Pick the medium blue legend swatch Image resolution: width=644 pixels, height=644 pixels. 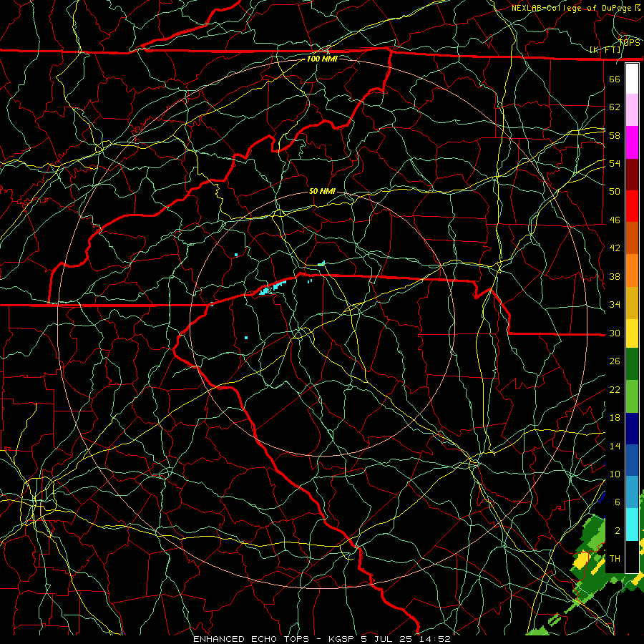coord(632,460)
